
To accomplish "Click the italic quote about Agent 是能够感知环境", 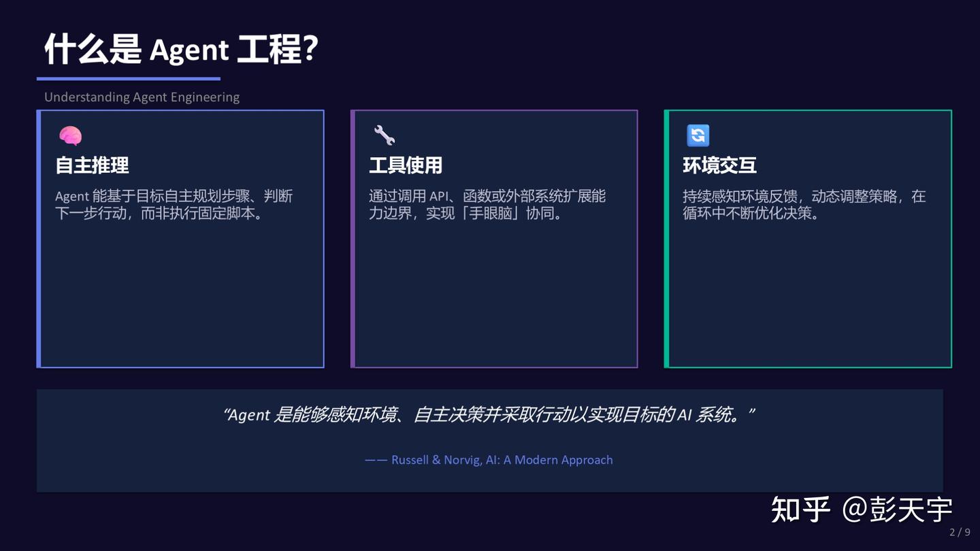I will click(x=489, y=414).
